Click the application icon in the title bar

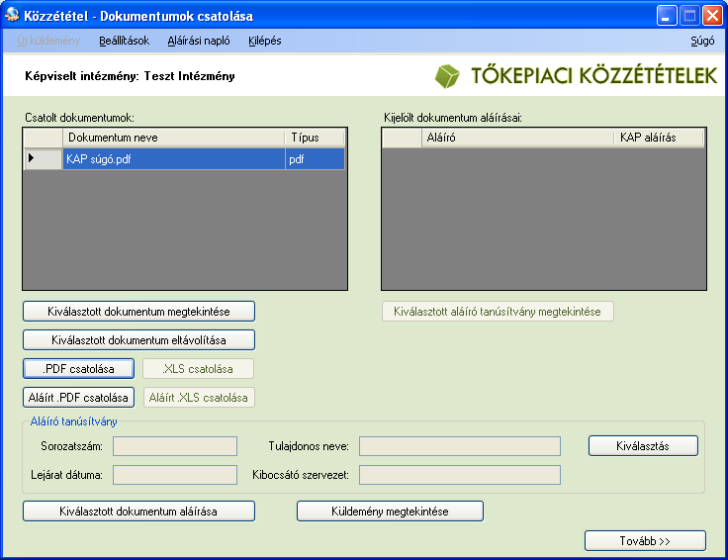(x=12, y=15)
